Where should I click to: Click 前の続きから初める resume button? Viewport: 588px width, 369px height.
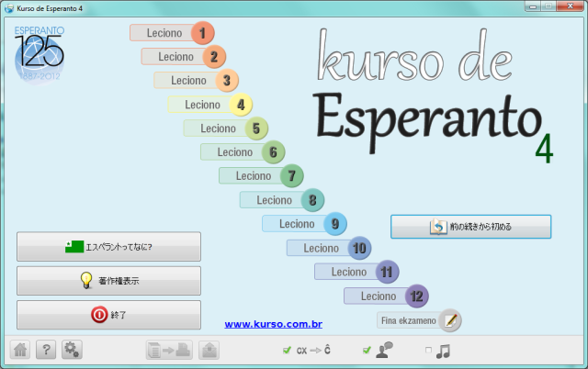point(470,226)
